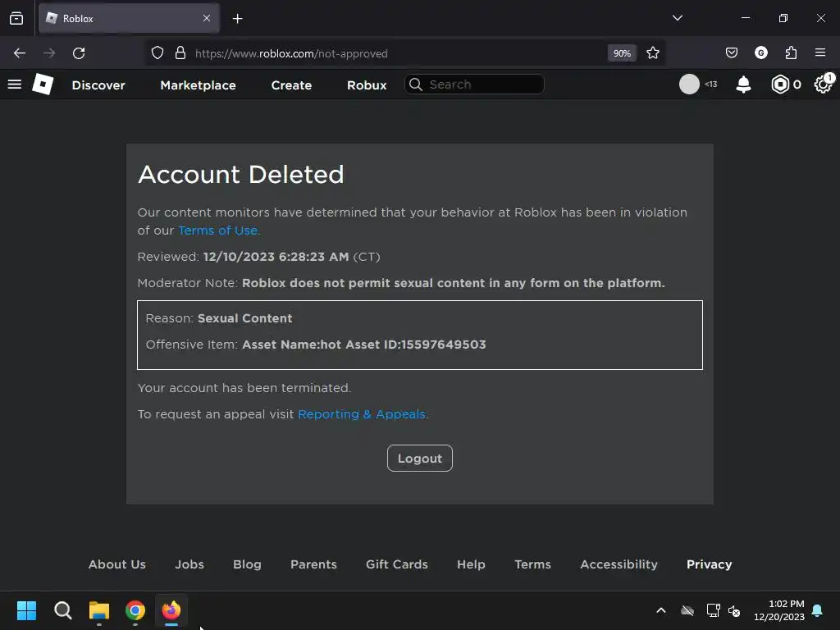Open the Firefox View tab list icon
Screen dimensions: 840x630
click(16, 19)
